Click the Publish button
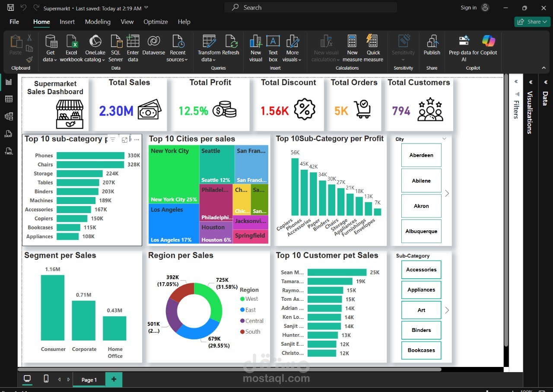 [432, 48]
